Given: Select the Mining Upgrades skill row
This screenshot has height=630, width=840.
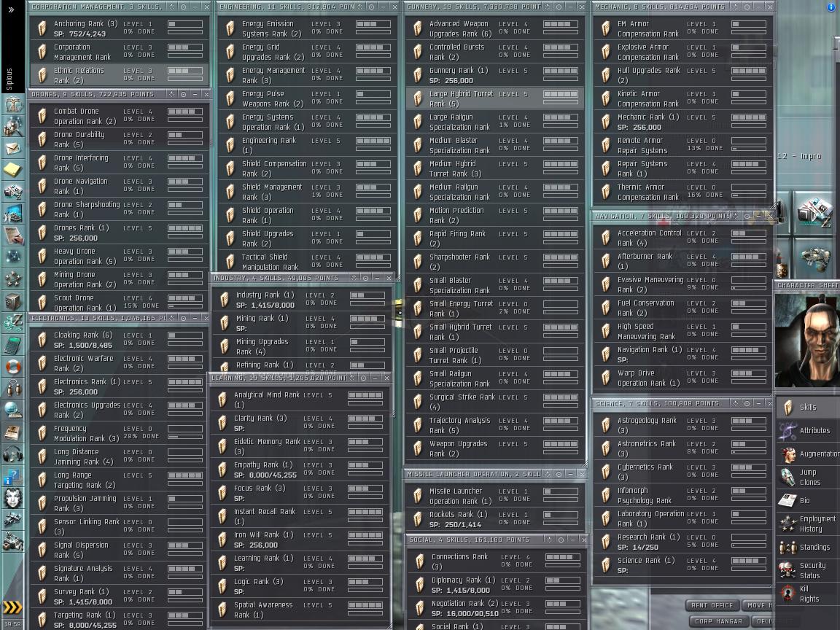Looking at the screenshot, I should tap(302, 346).
